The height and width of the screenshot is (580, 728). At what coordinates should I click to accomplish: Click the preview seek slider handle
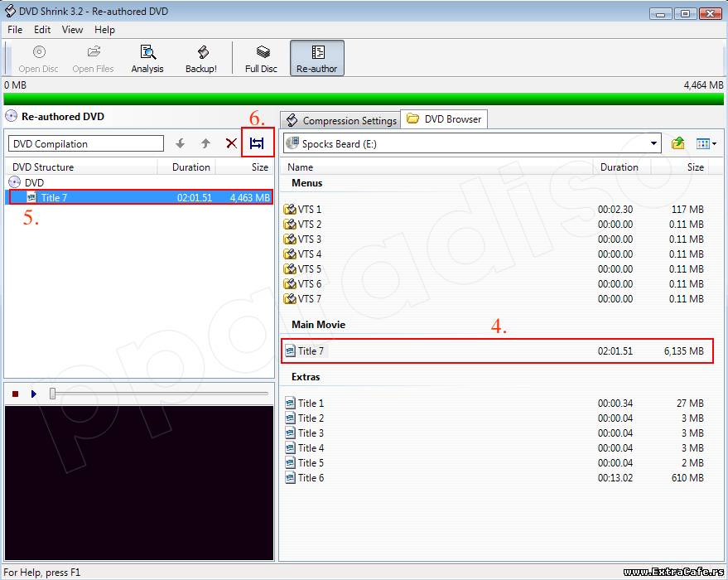pos(52,394)
